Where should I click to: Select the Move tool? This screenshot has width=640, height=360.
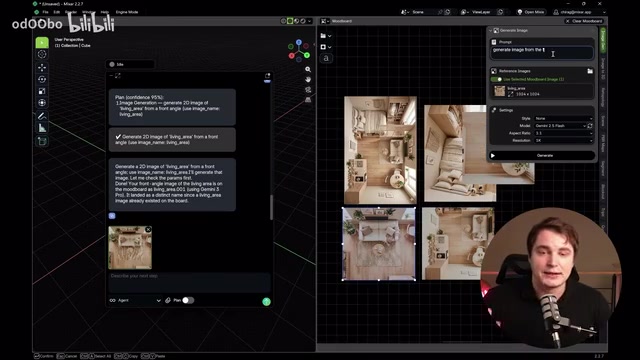[42, 67]
